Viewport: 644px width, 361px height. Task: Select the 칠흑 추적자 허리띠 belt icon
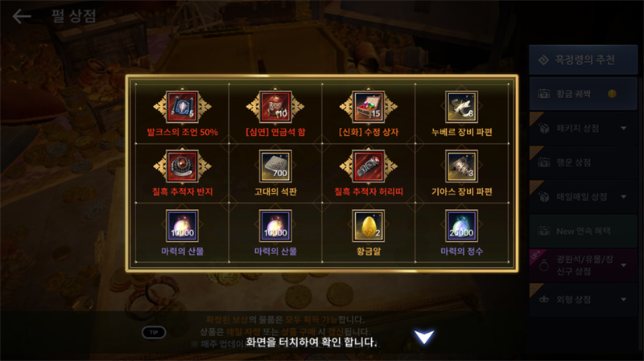point(369,166)
